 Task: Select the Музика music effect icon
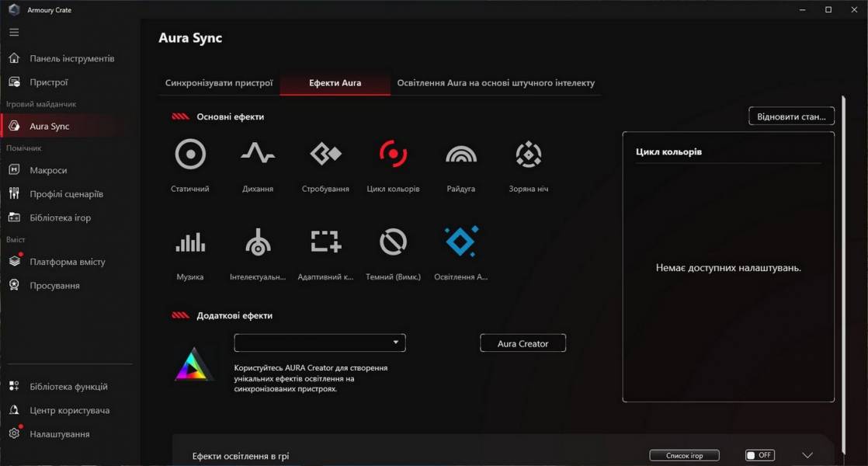(190, 242)
